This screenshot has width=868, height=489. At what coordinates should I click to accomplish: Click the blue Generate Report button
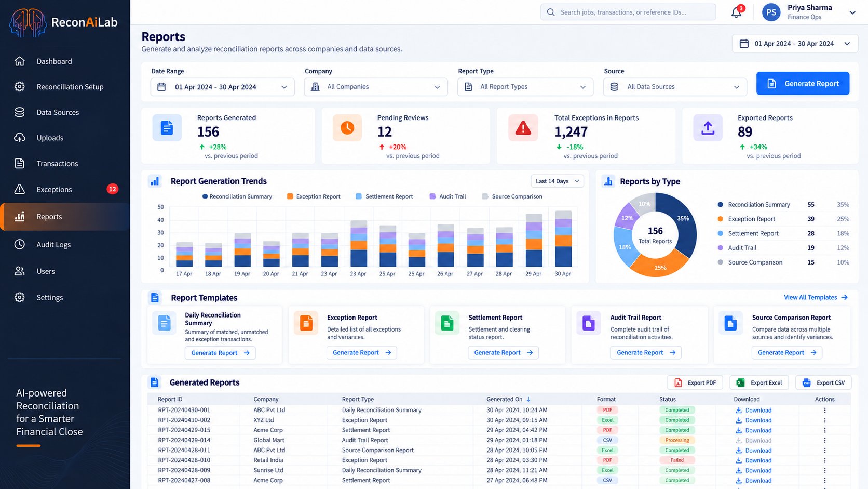tap(803, 84)
